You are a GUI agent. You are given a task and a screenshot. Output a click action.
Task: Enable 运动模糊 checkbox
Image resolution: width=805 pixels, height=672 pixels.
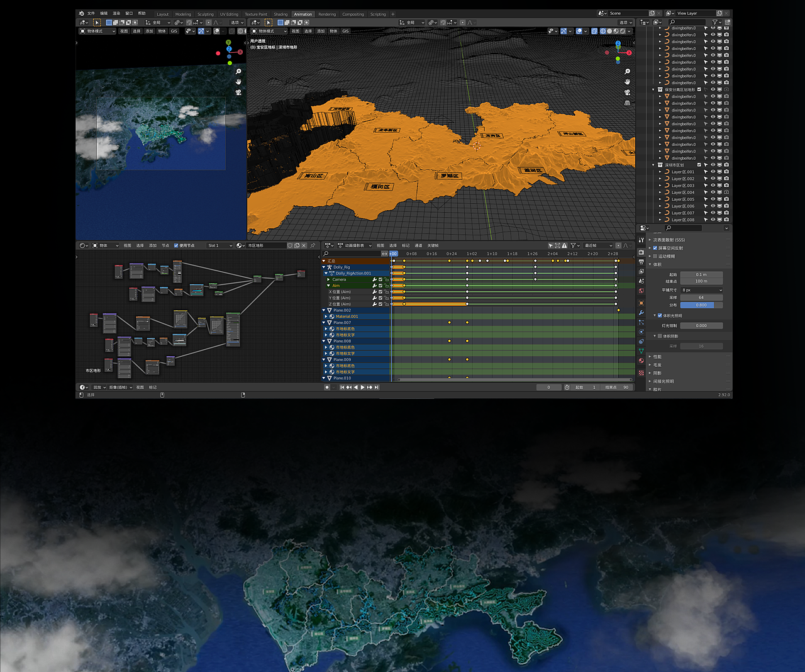pyautogui.click(x=655, y=256)
